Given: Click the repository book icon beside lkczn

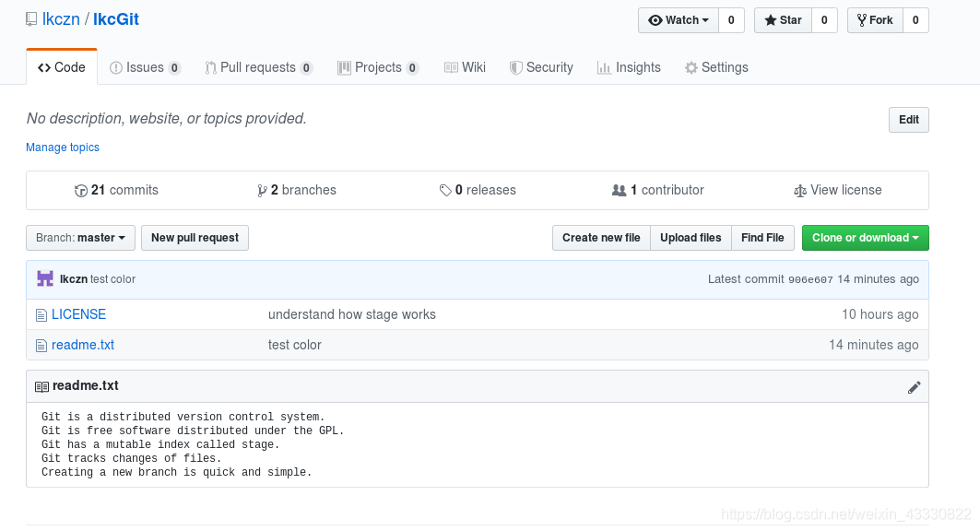Looking at the screenshot, I should (x=31, y=20).
